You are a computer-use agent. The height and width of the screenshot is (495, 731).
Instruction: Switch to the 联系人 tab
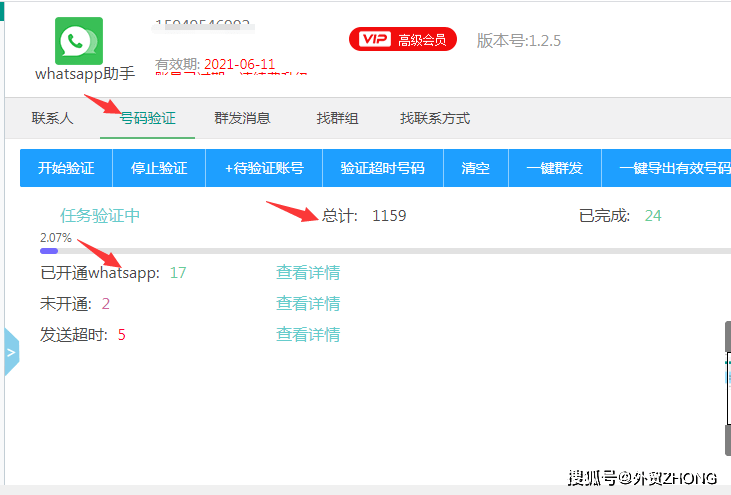(52, 118)
